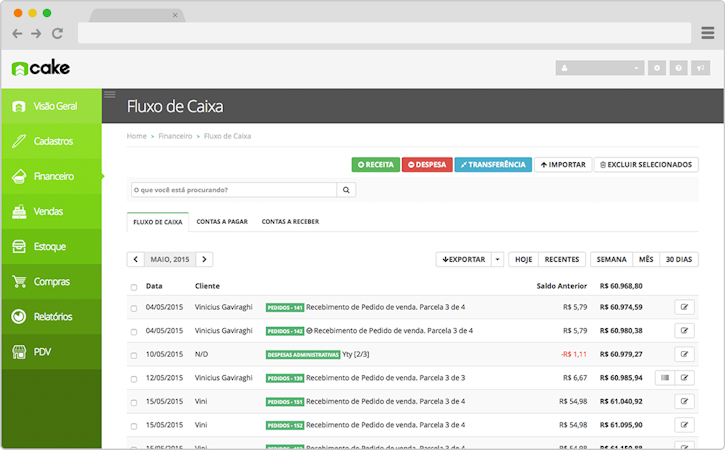725x450 pixels.
Task: Edit the PEDIDOS-139 entry
Action: click(x=684, y=378)
